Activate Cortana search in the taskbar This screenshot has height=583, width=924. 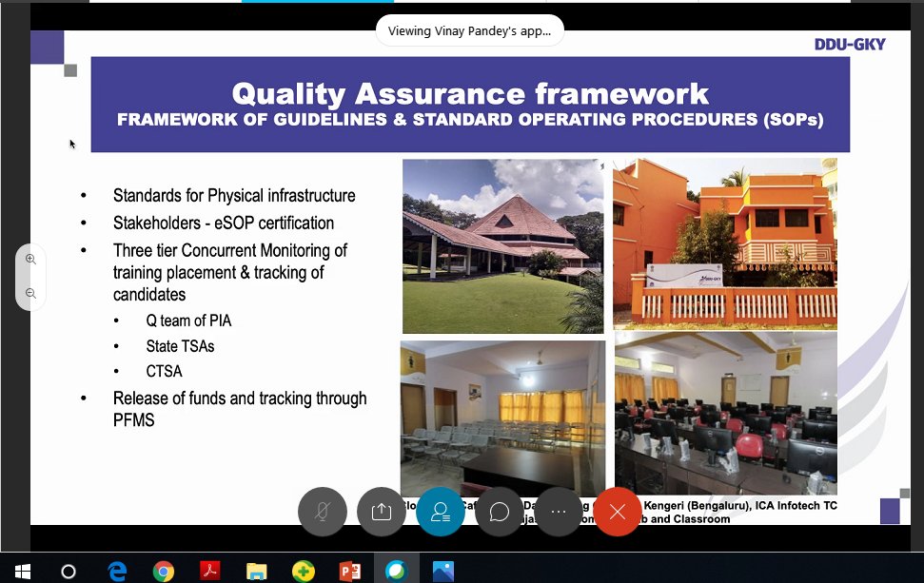tap(68, 571)
